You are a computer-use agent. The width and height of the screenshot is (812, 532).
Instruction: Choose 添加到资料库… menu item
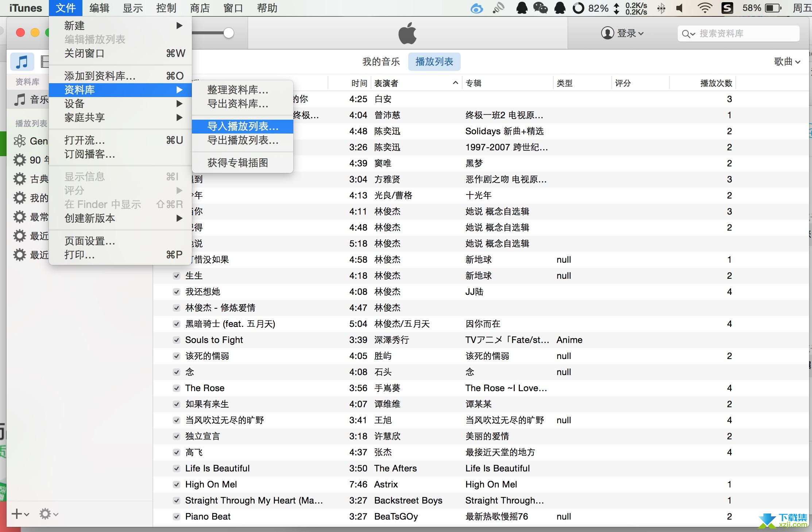point(120,76)
